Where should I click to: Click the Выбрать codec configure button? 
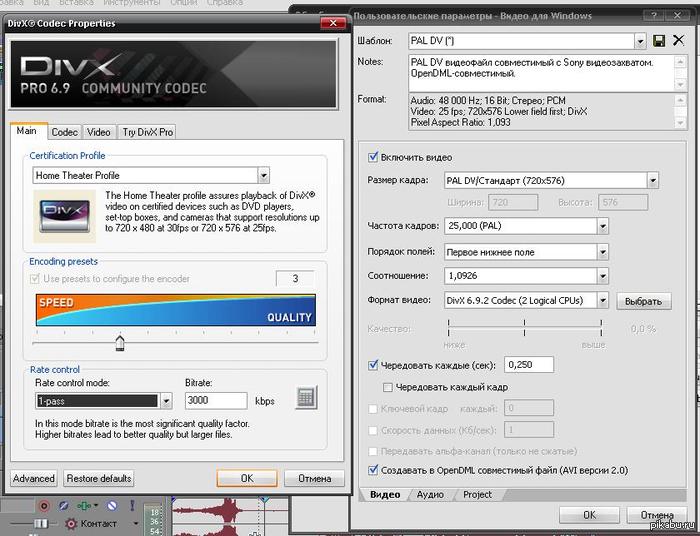[643, 301]
